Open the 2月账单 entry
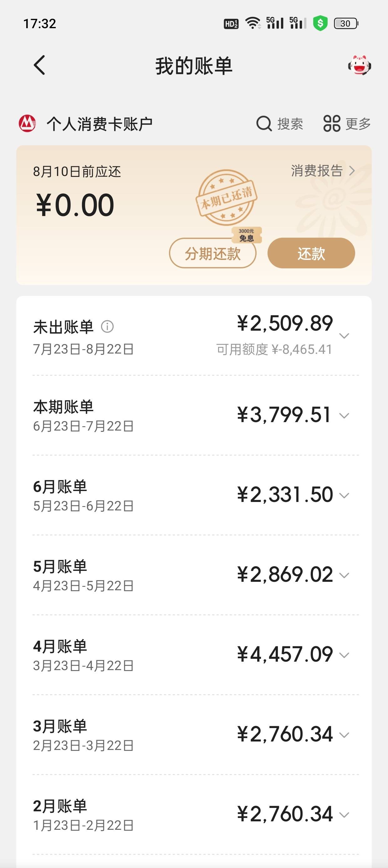Image resolution: width=388 pixels, height=868 pixels. (194, 815)
